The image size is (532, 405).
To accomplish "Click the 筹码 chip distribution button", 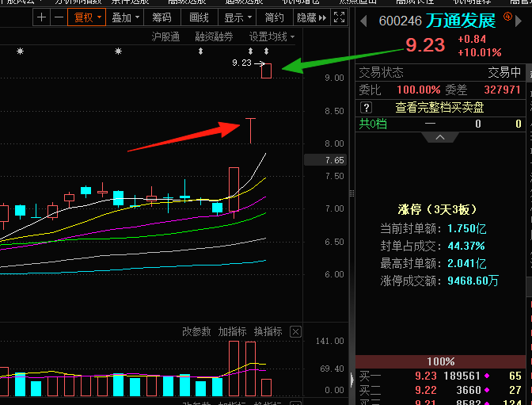I will pyautogui.click(x=161, y=17).
